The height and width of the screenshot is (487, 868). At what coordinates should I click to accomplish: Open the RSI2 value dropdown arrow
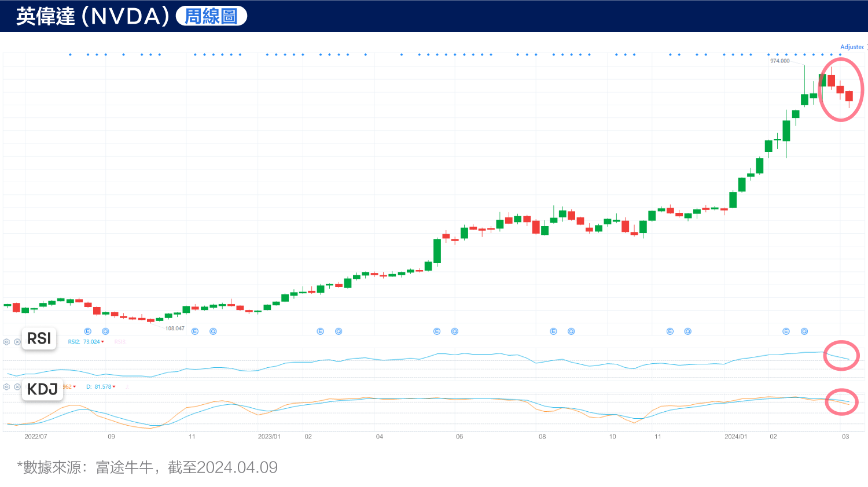pyautogui.click(x=103, y=342)
